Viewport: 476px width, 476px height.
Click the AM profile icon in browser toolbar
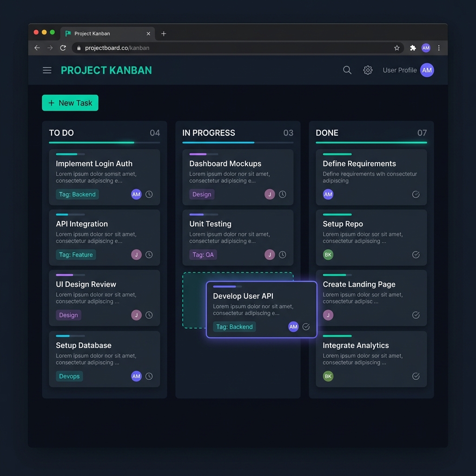coord(426,48)
